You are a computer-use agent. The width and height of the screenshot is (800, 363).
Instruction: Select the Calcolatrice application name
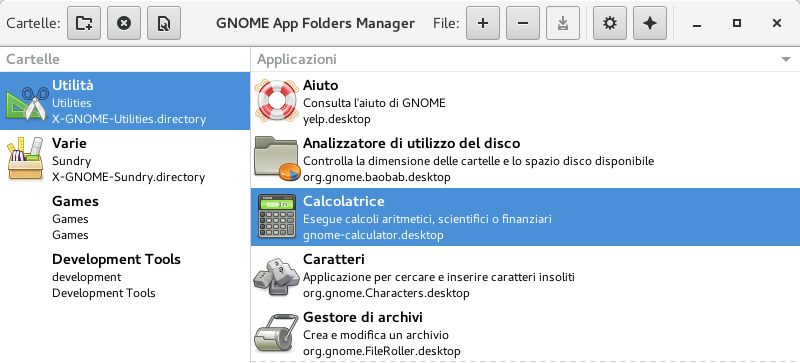(x=344, y=201)
